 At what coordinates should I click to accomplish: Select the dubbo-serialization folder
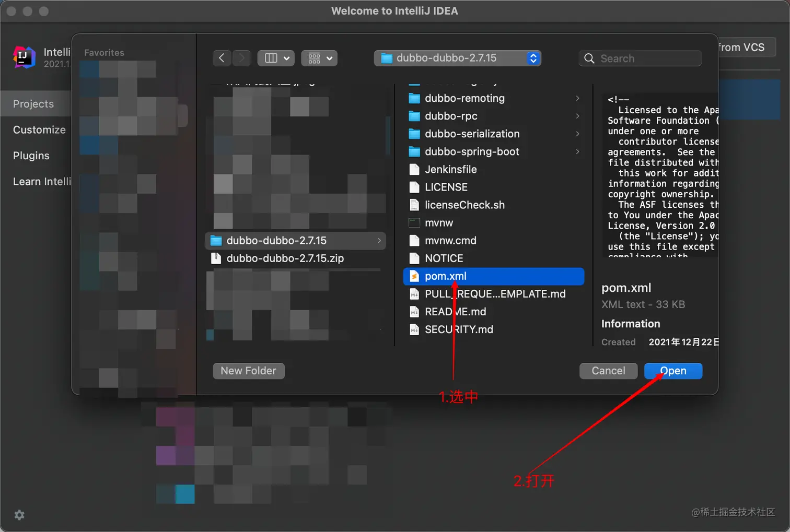tap(494, 134)
